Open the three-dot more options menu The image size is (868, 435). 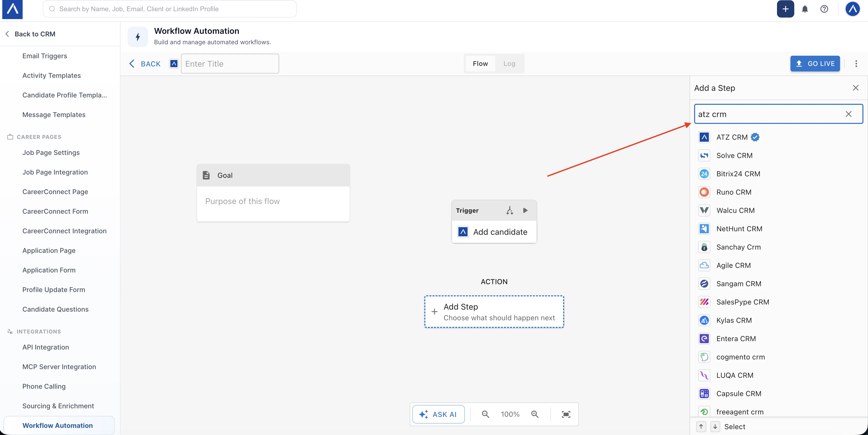point(856,64)
